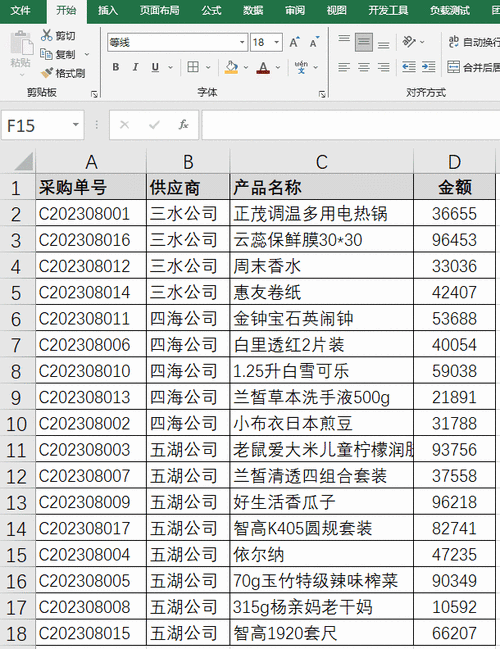
Task: Click Merge and Center (合并后居中) icon
Action: point(453,67)
